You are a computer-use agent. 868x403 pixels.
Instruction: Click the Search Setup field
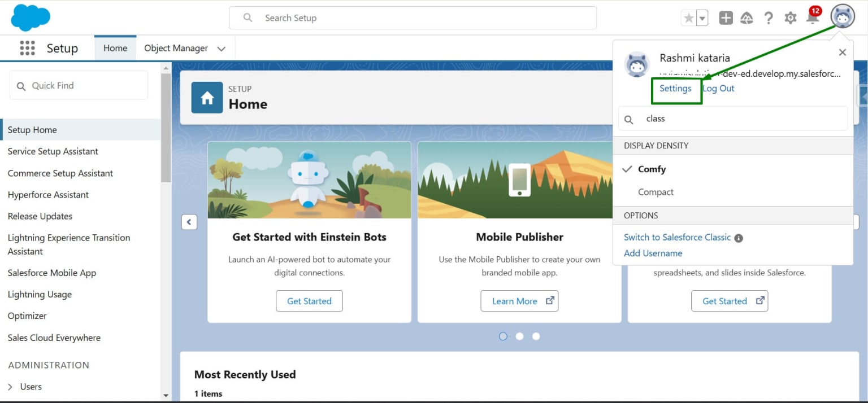413,18
